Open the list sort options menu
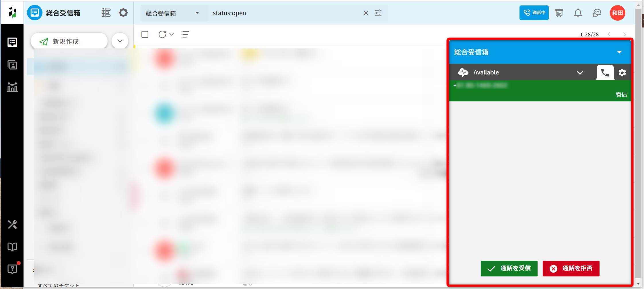644x289 pixels. click(185, 34)
